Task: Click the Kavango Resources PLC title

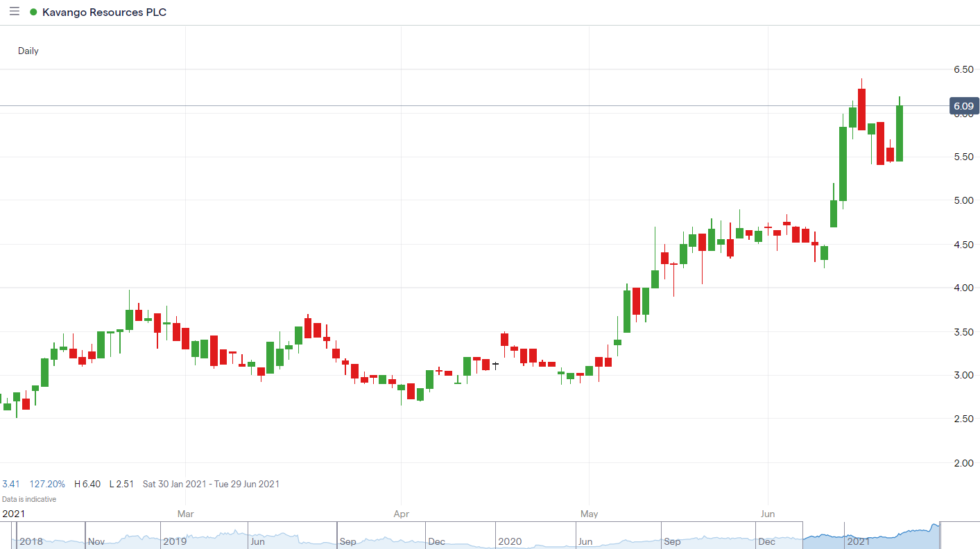Action: point(104,12)
